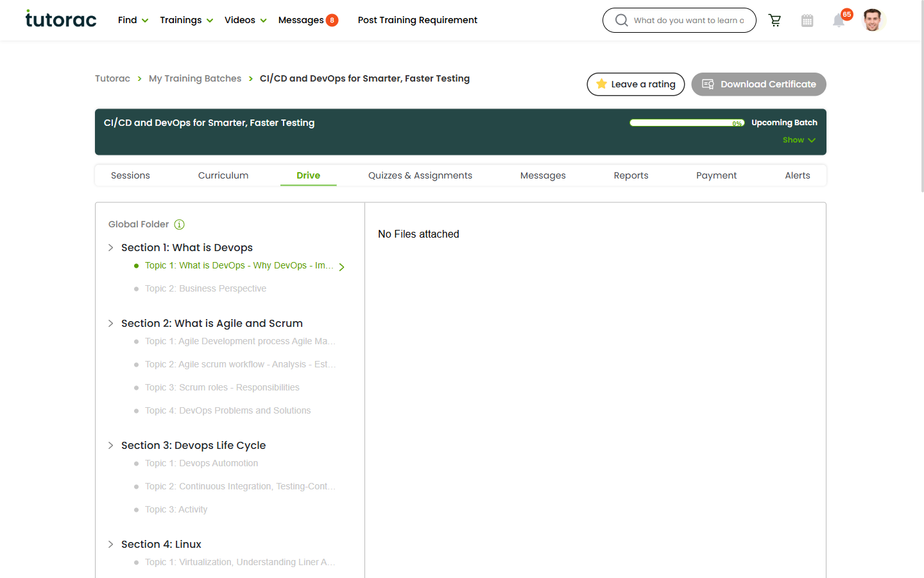
Task: Click the Leave a rating button
Action: pyautogui.click(x=636, y=84)
